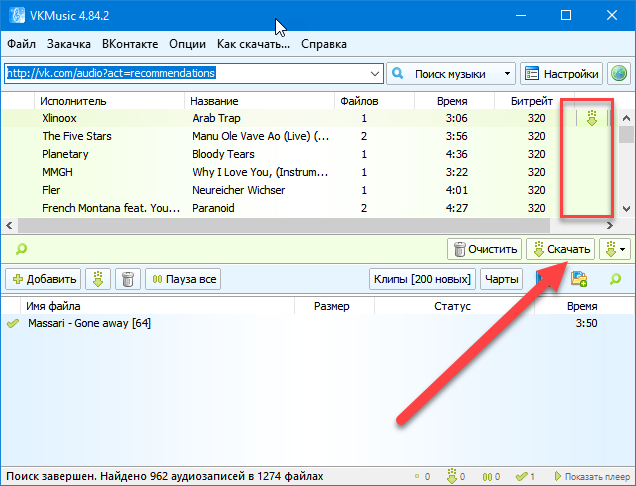Screen dimensions: 636x486
Task: Click the globe icon button
Action: (619, 74)
